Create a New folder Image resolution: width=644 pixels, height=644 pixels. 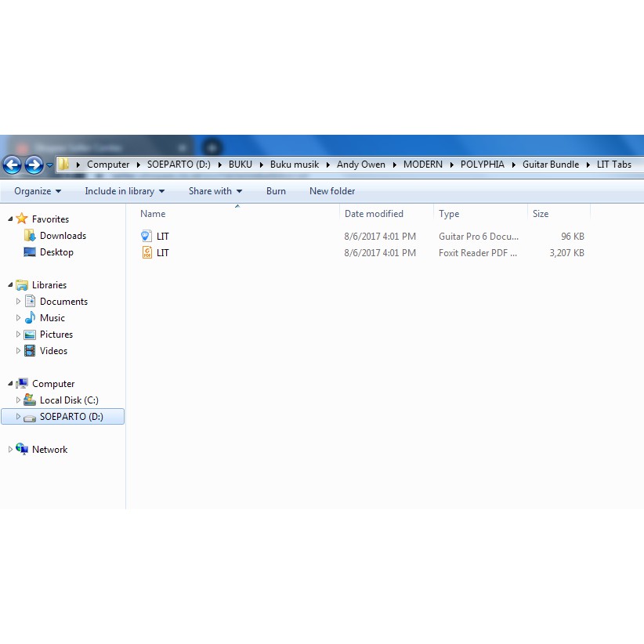point(332,191)
